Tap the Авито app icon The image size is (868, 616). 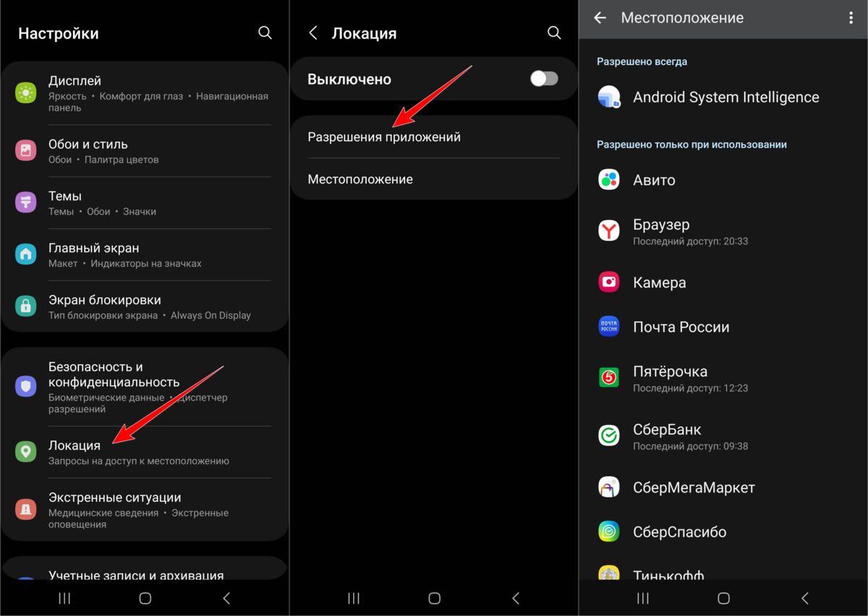point(609,180)
